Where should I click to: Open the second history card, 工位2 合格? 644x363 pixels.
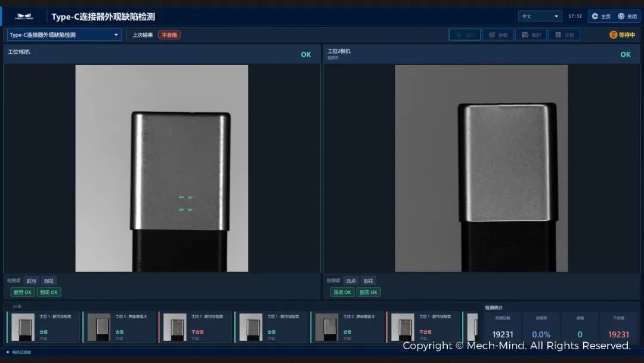tap(119, 327)
